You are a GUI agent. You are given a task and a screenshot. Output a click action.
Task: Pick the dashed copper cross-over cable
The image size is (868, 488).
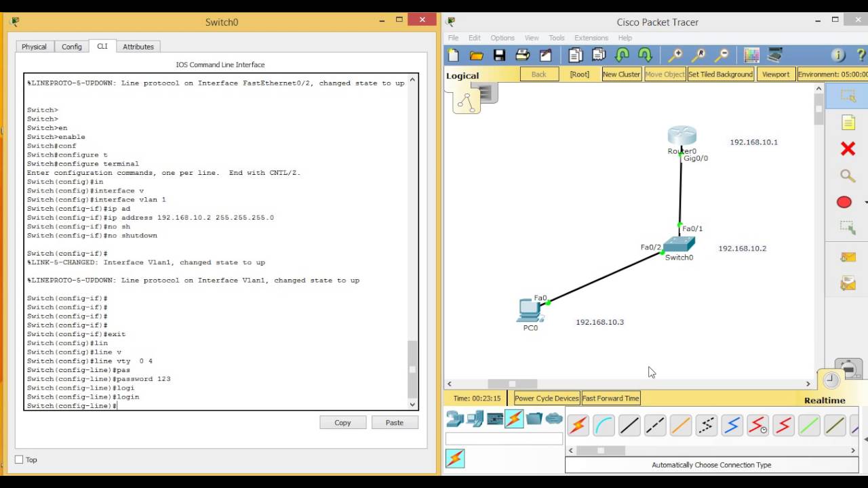(655, 426)
